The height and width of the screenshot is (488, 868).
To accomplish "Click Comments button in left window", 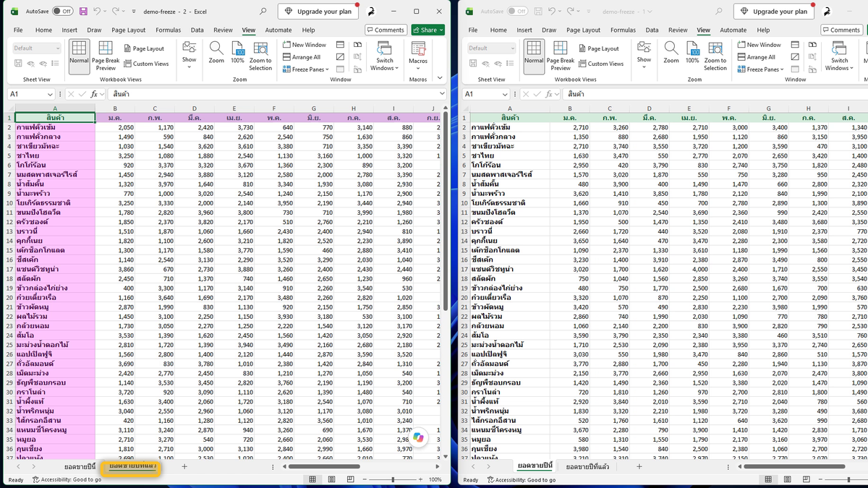I will pyautogui.click(x=386, y=30).
